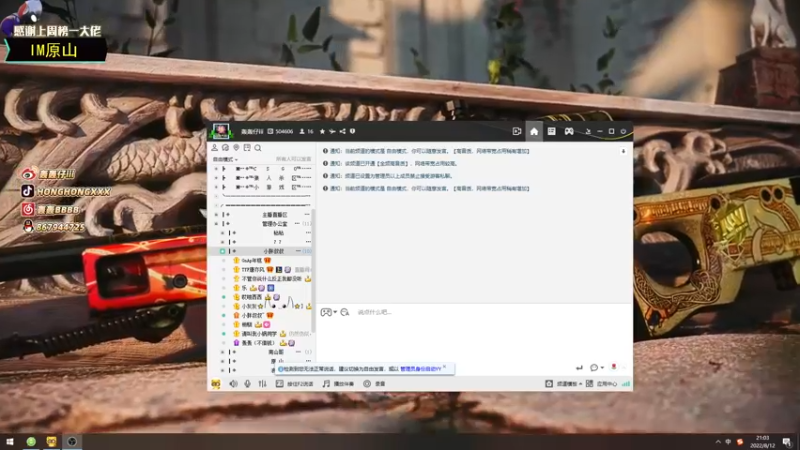This screenshot has height=450, width=800.
Task: Select the 小胖欲欲 channel row
Action: [262, 251]
